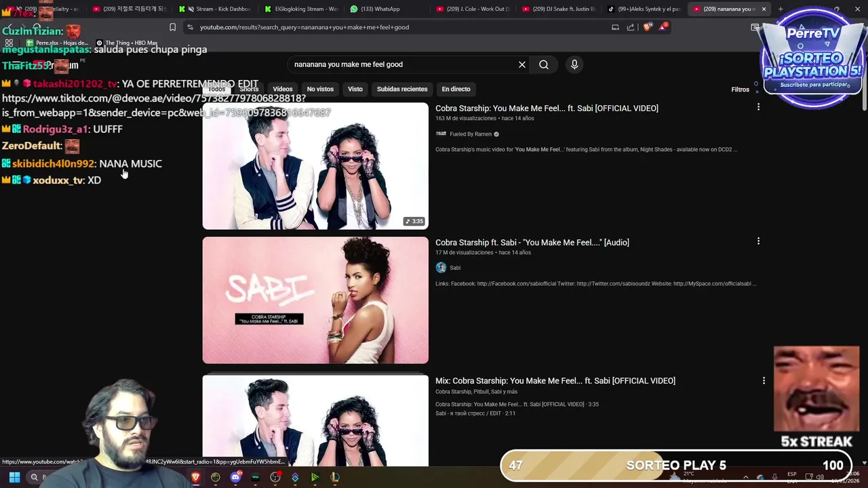
Task: Open the Perre.xlsx bookmark
Action: point(57,43)
